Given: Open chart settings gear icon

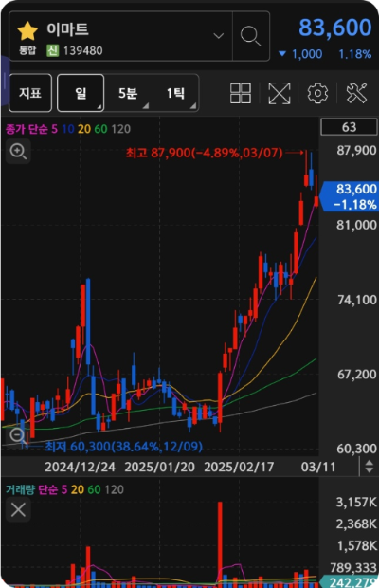Looking at the screenshot, I should 317,93.
